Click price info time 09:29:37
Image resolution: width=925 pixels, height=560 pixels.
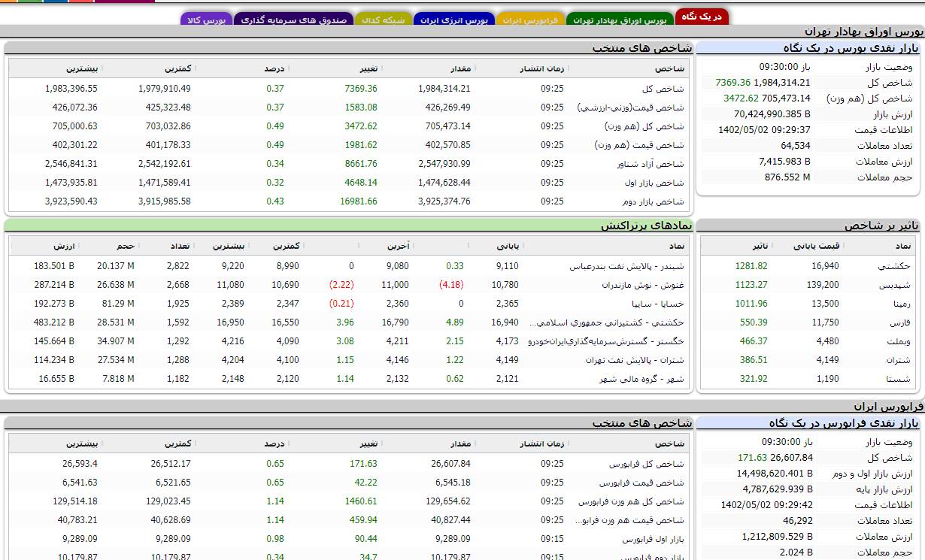pyautogui.click(x=763, y=130)
